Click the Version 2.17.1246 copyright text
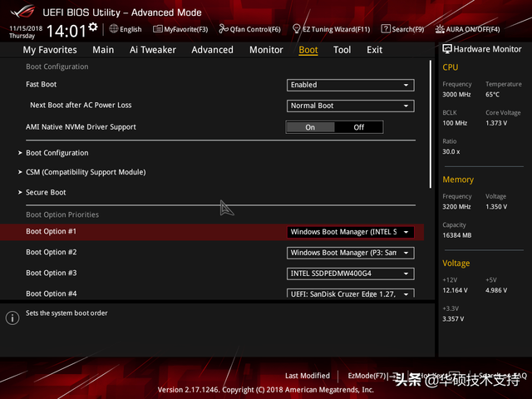 pos(266,390)
